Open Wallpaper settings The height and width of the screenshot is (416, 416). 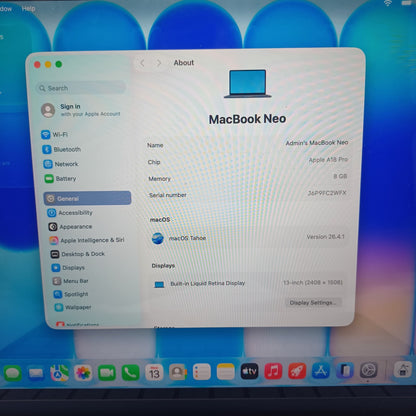(73, 307)
